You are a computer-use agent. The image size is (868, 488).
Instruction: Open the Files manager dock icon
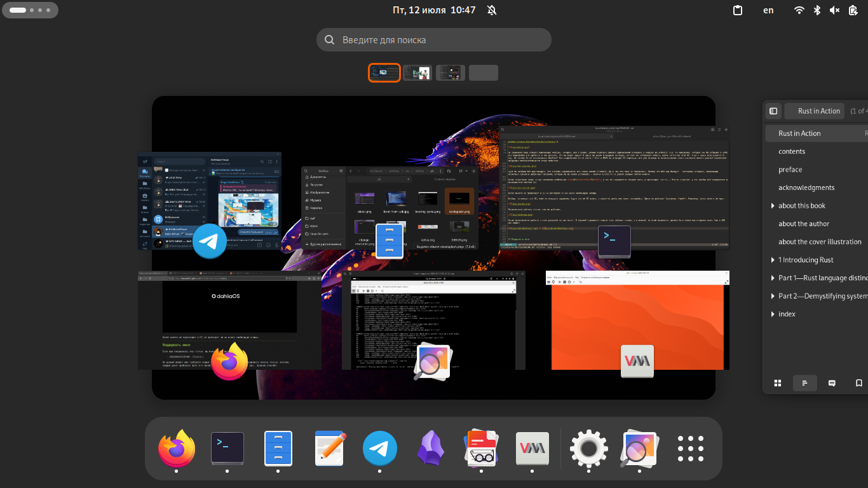[278, 449]
